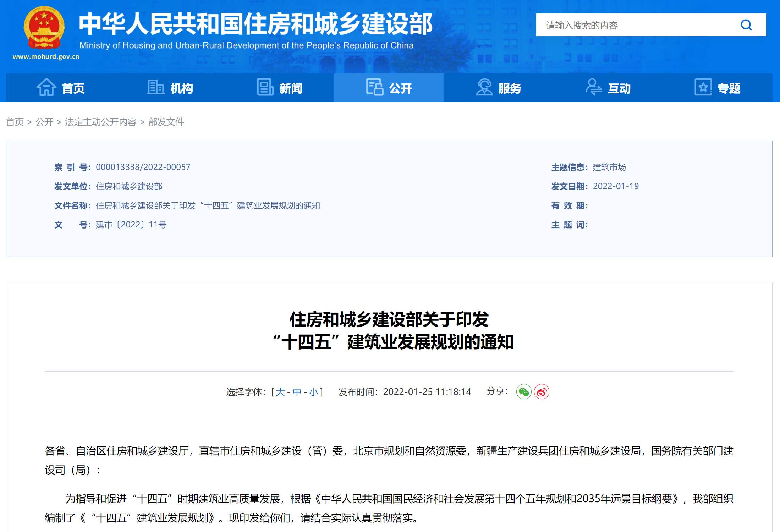Click issuing unit value 住房和城乡建设部
The width and height of the screenshot is (780, 532).
point(129,186)
